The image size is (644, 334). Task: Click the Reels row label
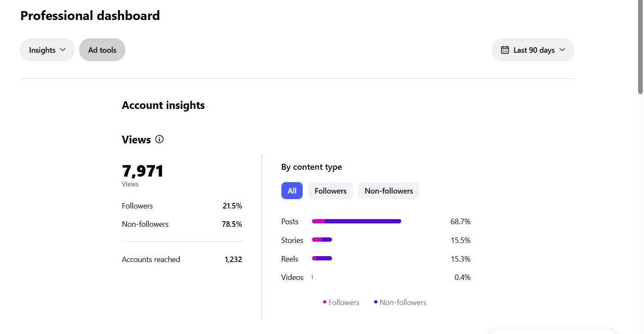290,258
